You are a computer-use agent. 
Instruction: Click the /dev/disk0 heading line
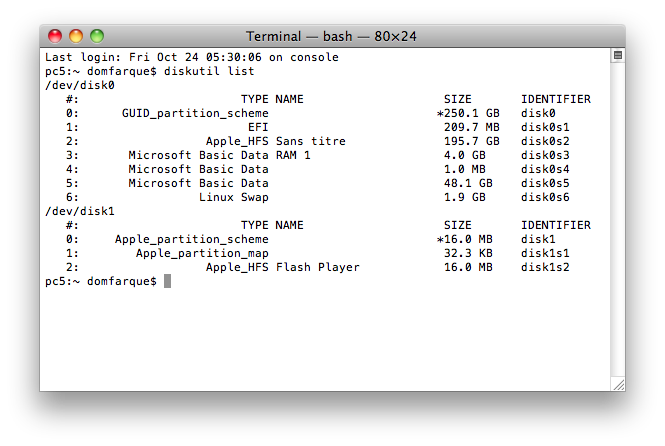(80, 85)
